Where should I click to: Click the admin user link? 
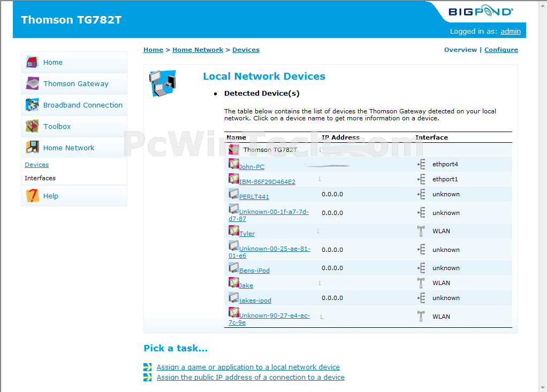tap(511, 32)
